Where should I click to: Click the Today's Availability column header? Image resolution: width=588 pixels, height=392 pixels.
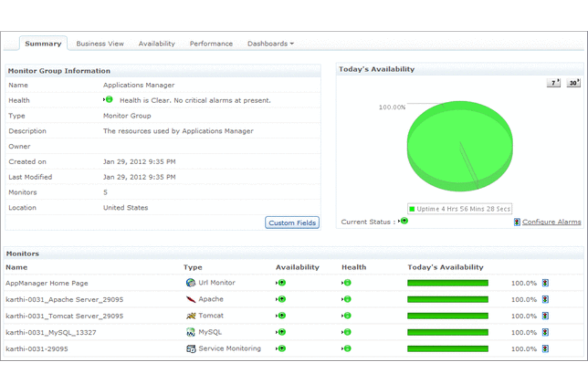(445, 268)
